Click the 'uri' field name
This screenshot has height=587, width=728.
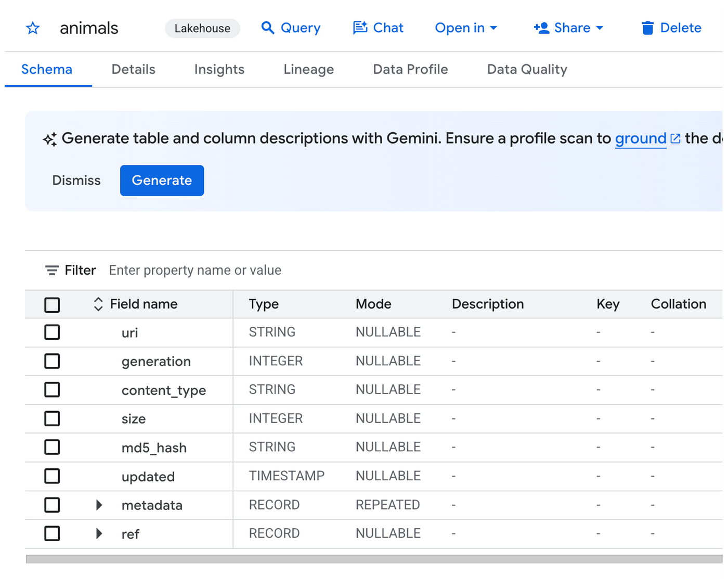click(130, 333)
